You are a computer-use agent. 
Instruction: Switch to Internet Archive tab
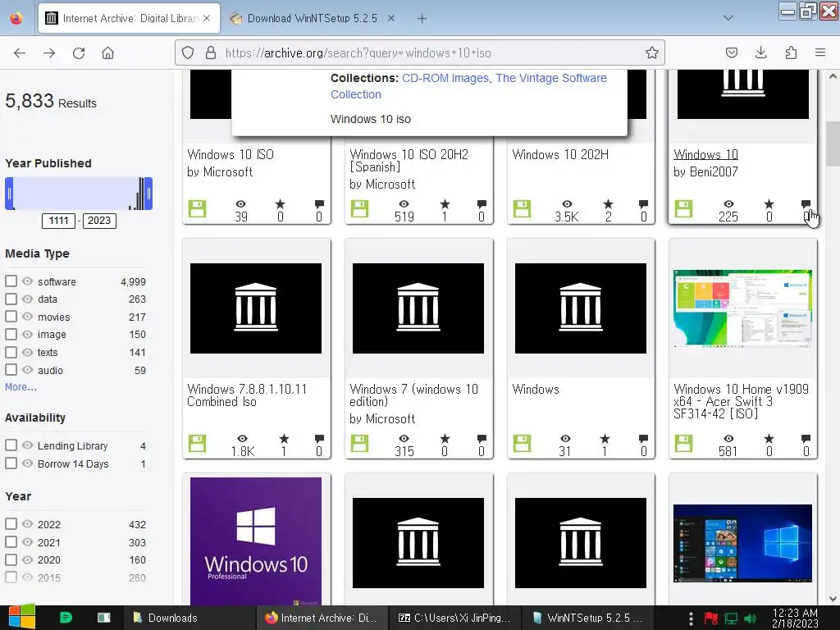point(129,18)
